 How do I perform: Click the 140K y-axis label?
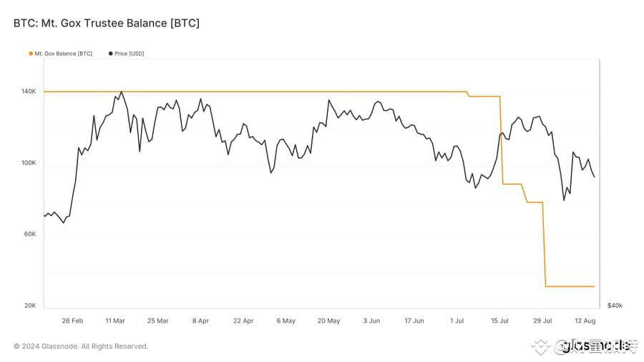pos(29,92)
